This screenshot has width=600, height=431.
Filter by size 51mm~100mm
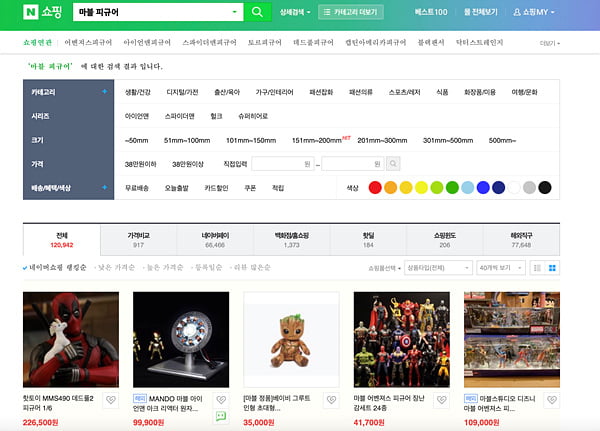click(187, 140)
